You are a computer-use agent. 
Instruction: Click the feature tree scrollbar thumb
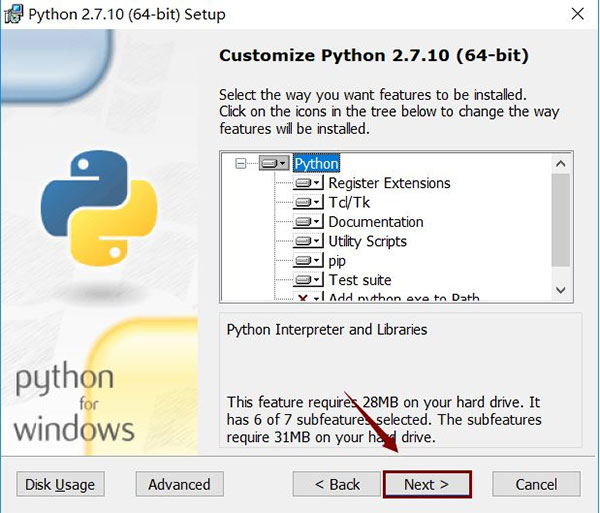click(x=561, y=220)
